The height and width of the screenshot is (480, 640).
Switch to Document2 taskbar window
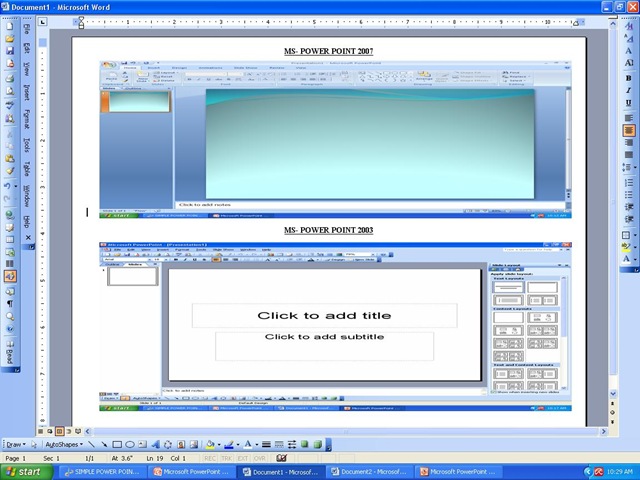pos(369,472)
